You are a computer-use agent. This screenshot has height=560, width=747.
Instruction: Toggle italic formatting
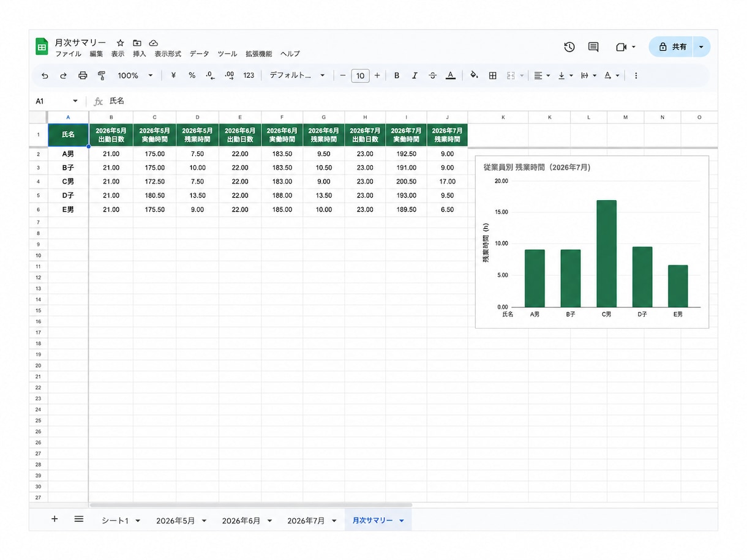pyautogui.click(x=415, y=76)
